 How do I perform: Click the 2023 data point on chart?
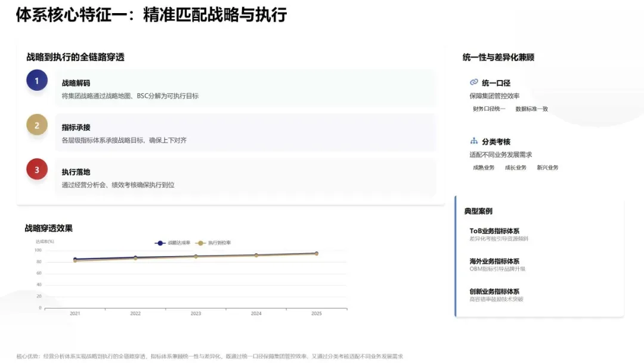[x=196, y=257]
